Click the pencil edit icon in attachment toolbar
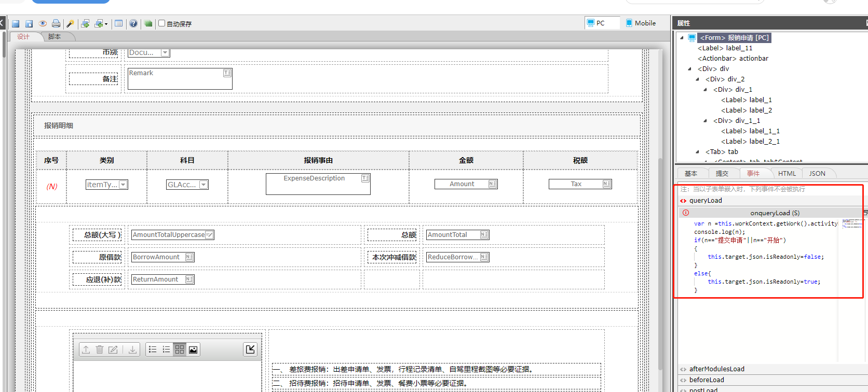This screenshot has width=868, height=392. tap(113, 349)
